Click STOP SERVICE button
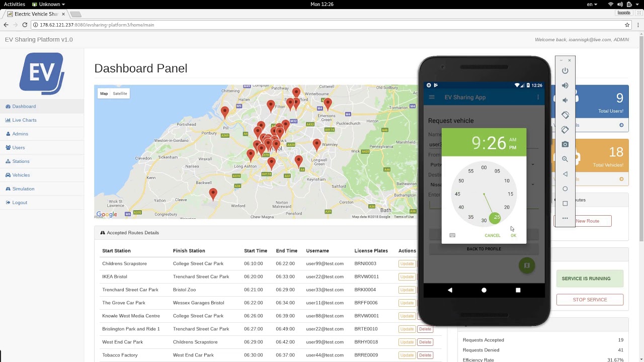This screenshot has width=644, height=362. point(590,300)
